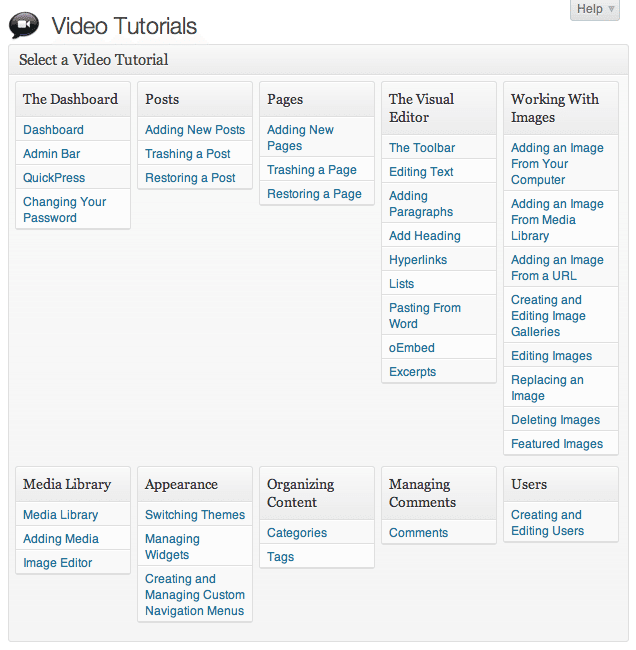Click the Hyperlinks tutorial link
This screenshot has width=636, height=650.
pos(417,260)
